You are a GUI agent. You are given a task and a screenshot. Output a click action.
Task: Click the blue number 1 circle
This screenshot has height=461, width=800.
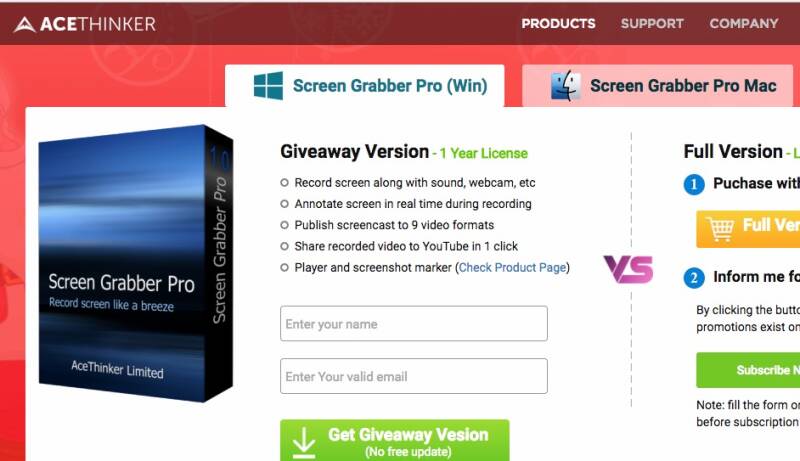click(x=694, y=184)
